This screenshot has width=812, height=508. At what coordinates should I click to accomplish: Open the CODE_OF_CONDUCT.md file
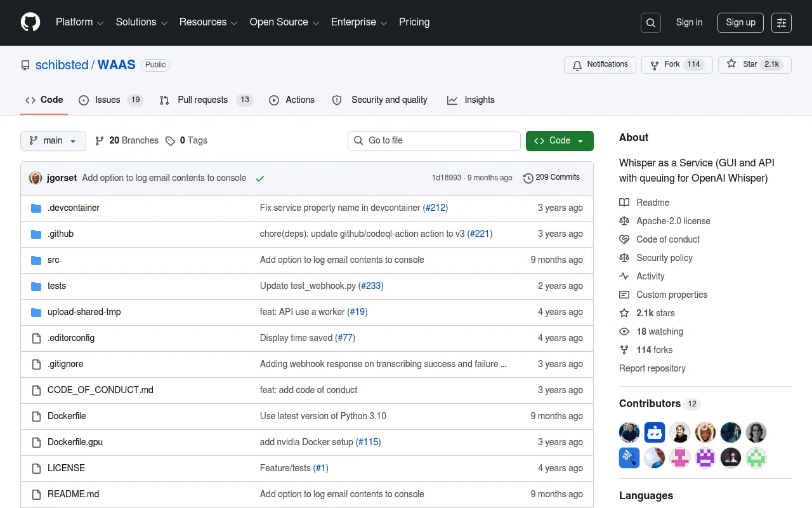tap(100, 390)
